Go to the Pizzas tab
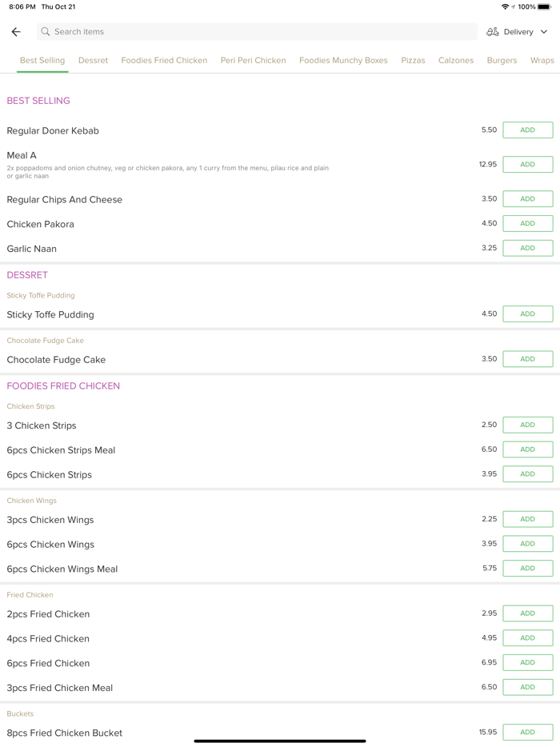 click(x=413, y=61)
